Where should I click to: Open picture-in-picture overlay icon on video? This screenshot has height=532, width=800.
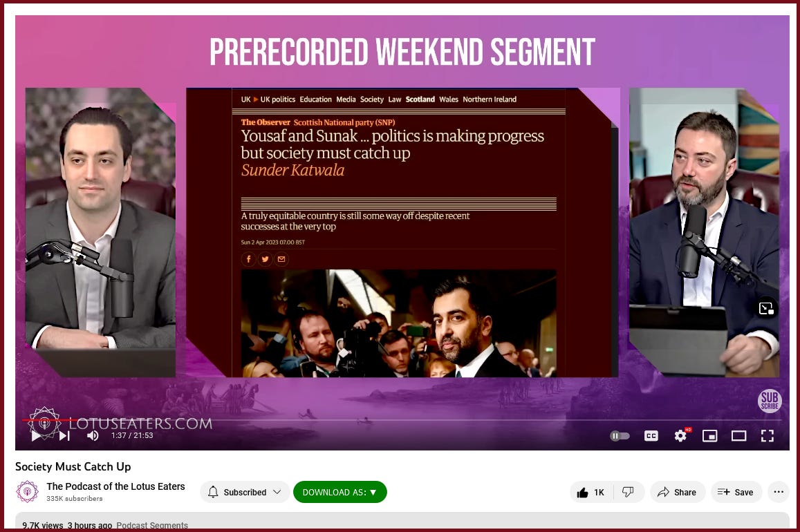(766, 308)
